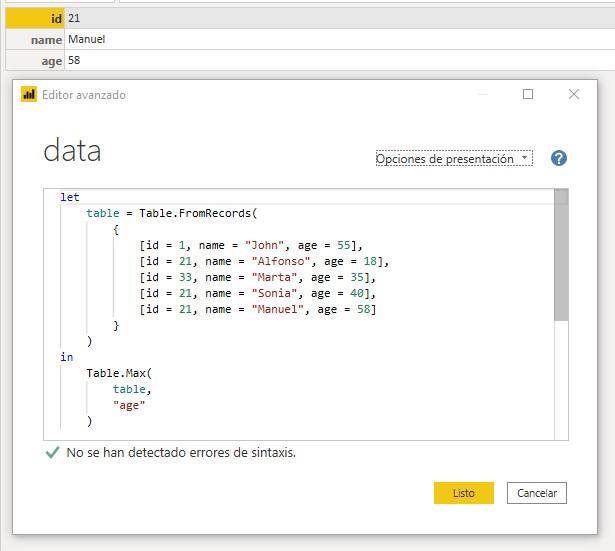The image size is (615, 551).
Task: Select the name field row header
Action: (x=34, y=39)
